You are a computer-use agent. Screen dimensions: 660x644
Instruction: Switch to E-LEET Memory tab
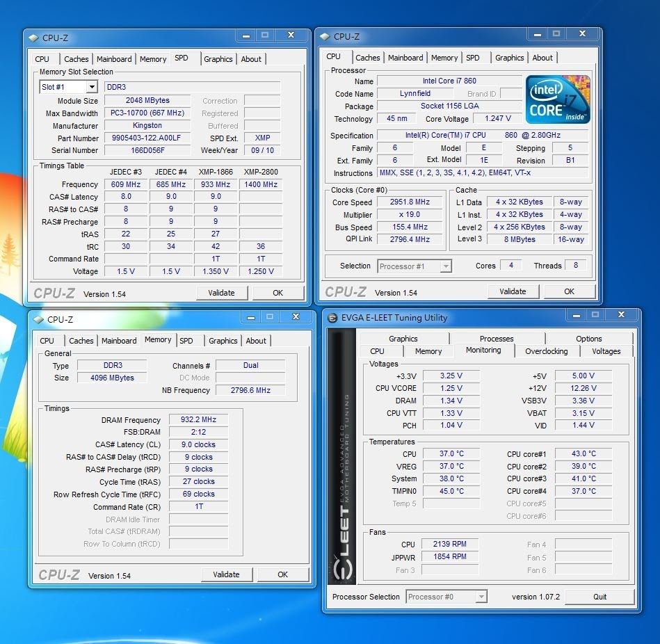click(428, 351)
